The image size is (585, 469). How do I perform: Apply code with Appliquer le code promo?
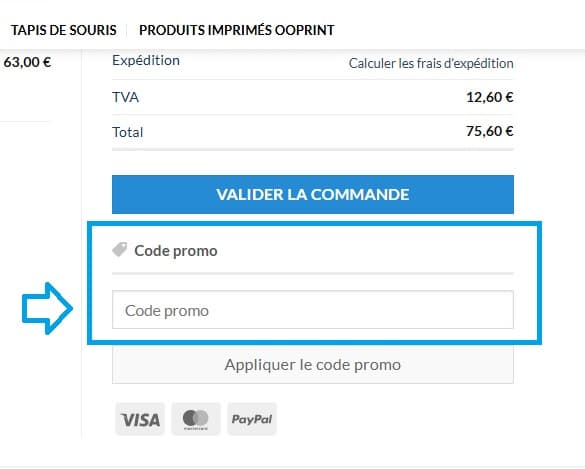[313, 365]
